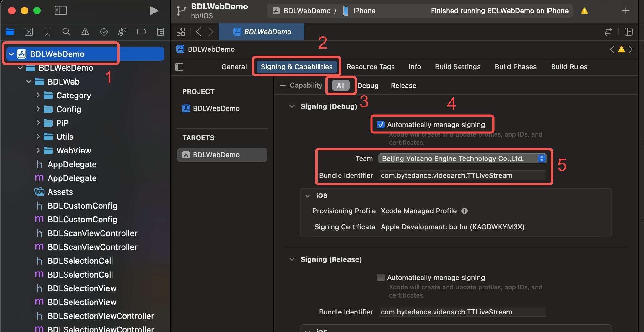Select the Debug configuration filter
Viewport: 644px width, 332px height.
(368, 86)
